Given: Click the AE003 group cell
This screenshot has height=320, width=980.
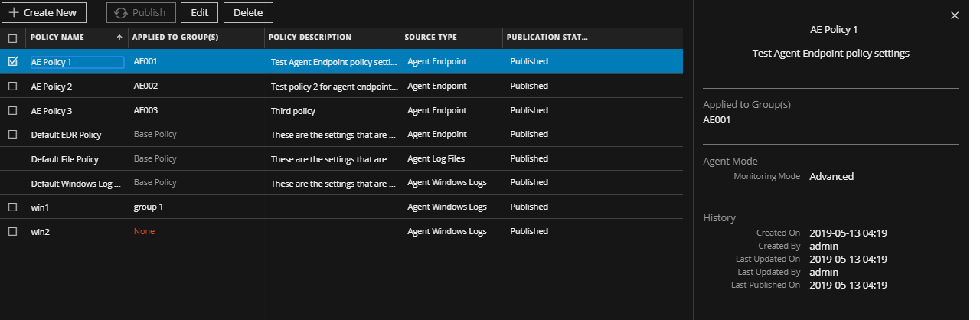Looking at the screenshot, I should (x=145, y=110).
